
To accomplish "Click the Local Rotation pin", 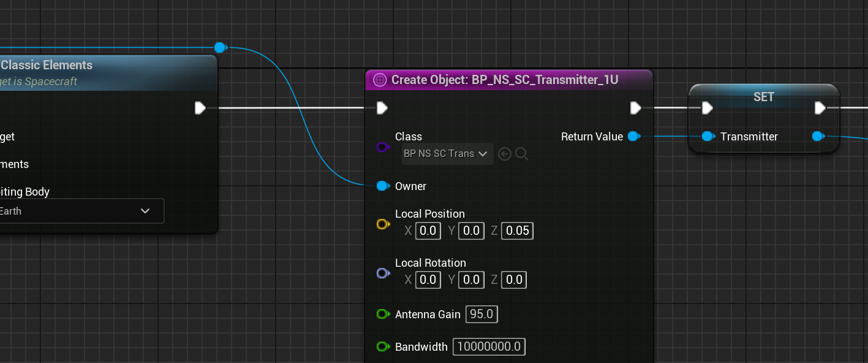I will coord(383,273).
